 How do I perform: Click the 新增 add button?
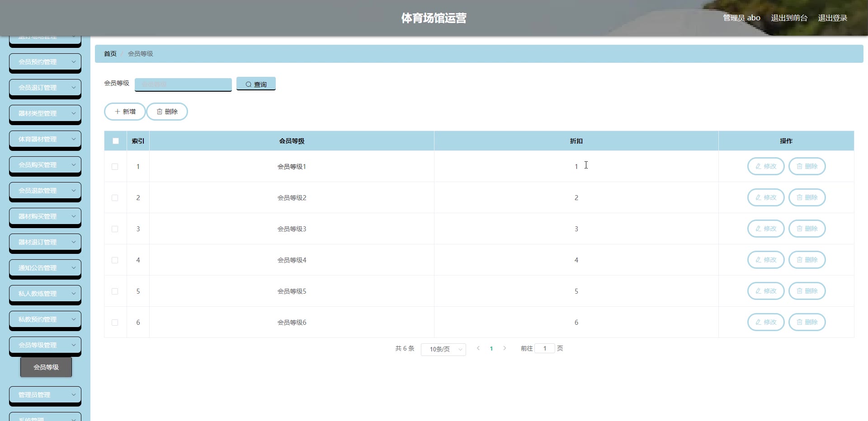click(125, 112)
